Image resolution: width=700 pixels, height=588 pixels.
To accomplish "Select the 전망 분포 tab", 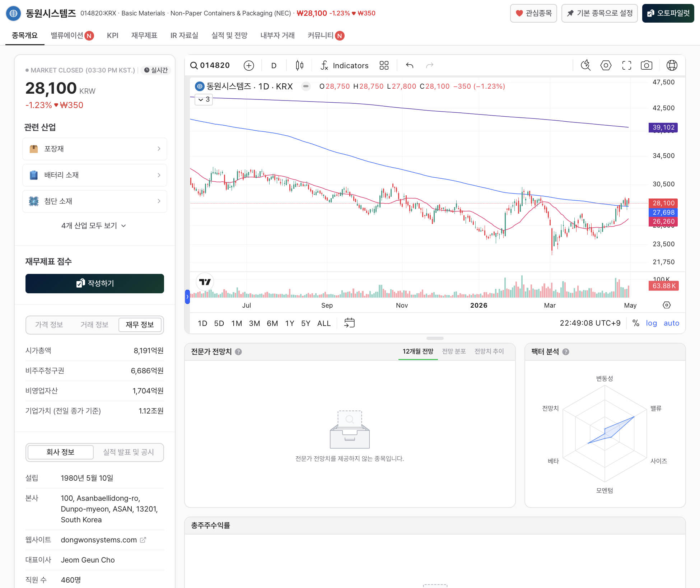I will (x=454, y=351).
